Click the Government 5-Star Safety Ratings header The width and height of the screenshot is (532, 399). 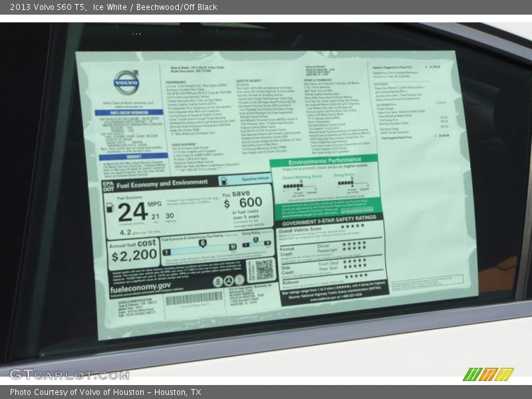(x=331, y=217)
